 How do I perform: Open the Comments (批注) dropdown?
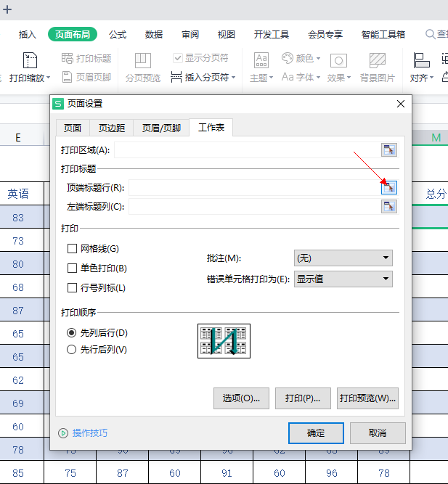pos(343,258)
